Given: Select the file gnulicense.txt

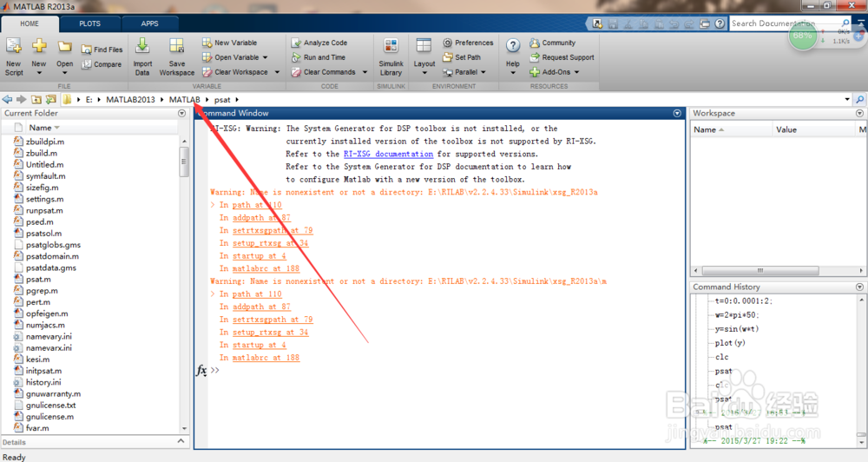Looking at the screenshot, I should coord(50,405).
